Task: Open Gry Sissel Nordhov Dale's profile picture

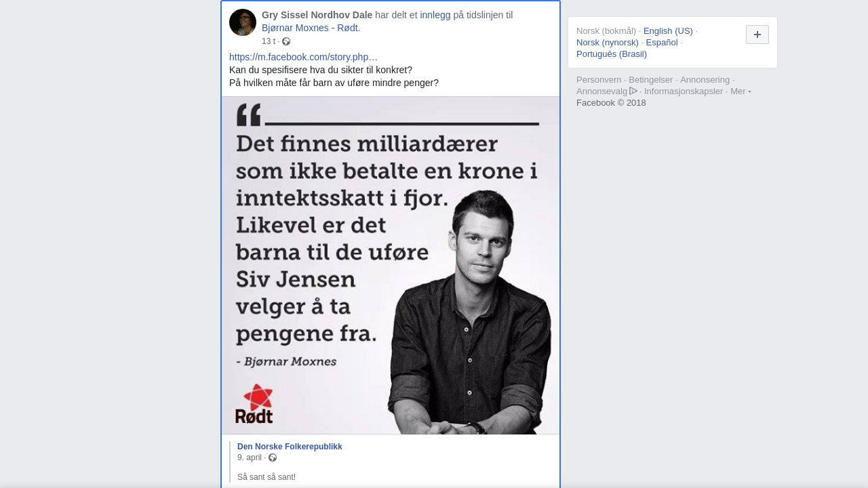Action: coord(243,22)
